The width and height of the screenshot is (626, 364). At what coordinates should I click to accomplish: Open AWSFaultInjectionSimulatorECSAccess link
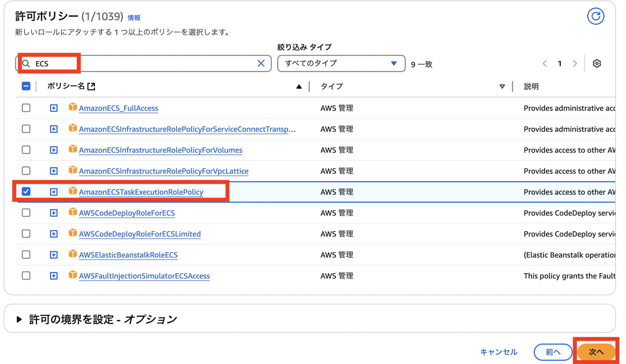(x=144, y=276)
